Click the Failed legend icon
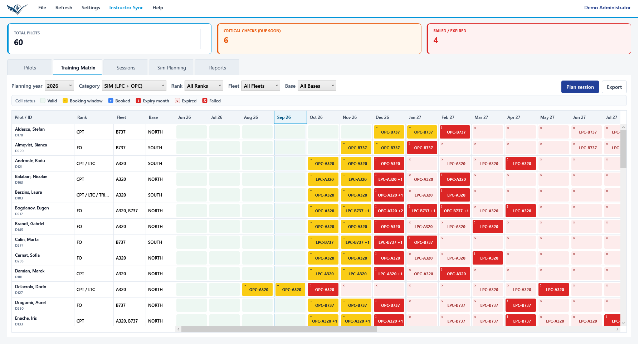Viewport: 644px width, 358px height. click(x=205, y=101)
